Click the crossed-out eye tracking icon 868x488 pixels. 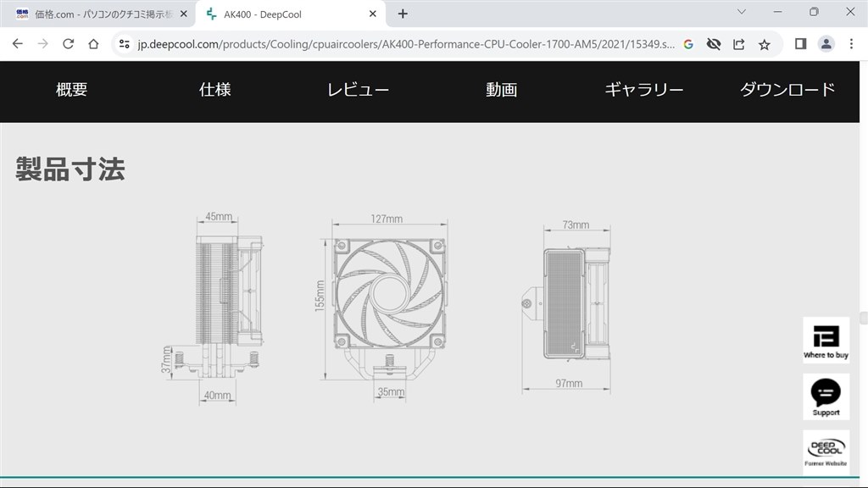pos(714,44)
